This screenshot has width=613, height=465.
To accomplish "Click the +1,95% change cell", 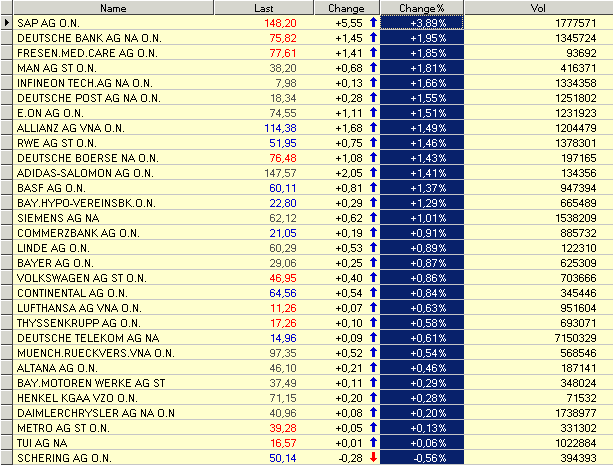I will pos(422,38).
